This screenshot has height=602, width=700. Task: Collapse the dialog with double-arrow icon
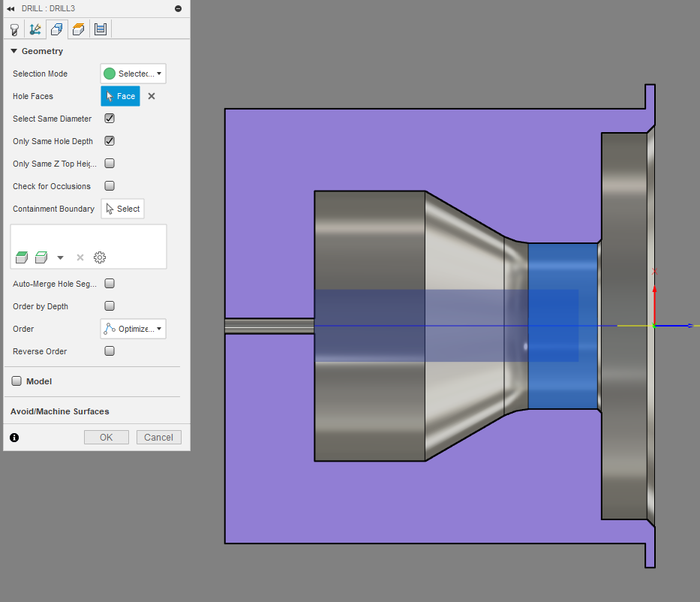click(x=11, y=8)
